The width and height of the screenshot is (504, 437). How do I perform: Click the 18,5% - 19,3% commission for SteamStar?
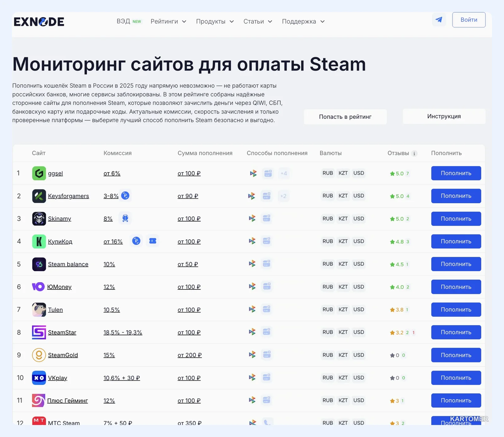tap(123, 332)
